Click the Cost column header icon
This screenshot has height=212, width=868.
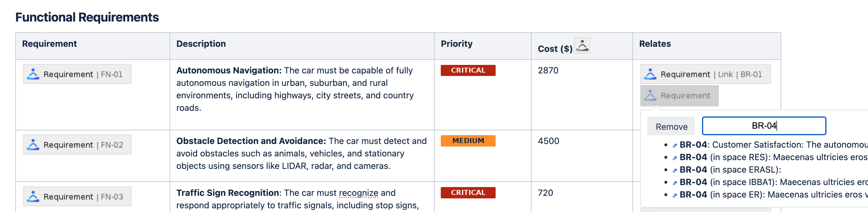pyautogui.click(x=582, y=46)
